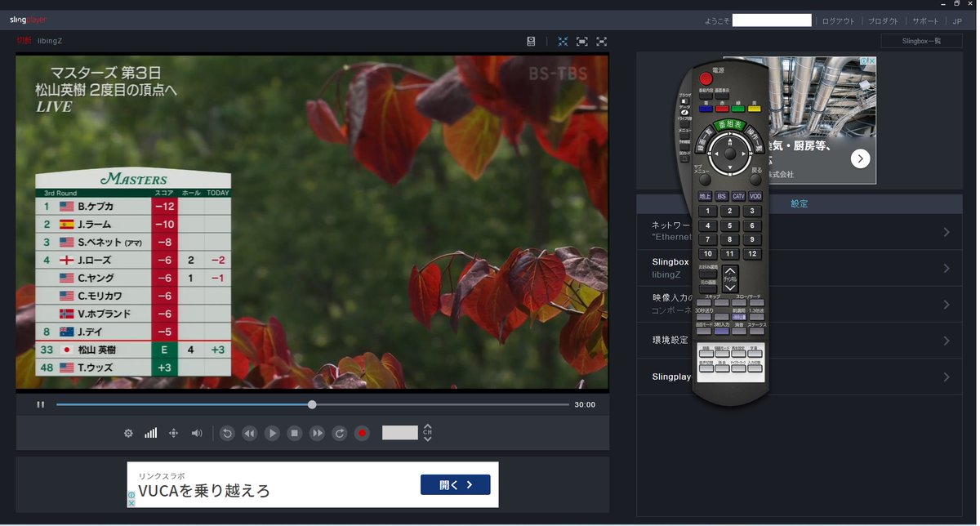Click the remote's center OK button
Image resolution: width=980 pixels, height=526 pixels.
coord(729,153)
